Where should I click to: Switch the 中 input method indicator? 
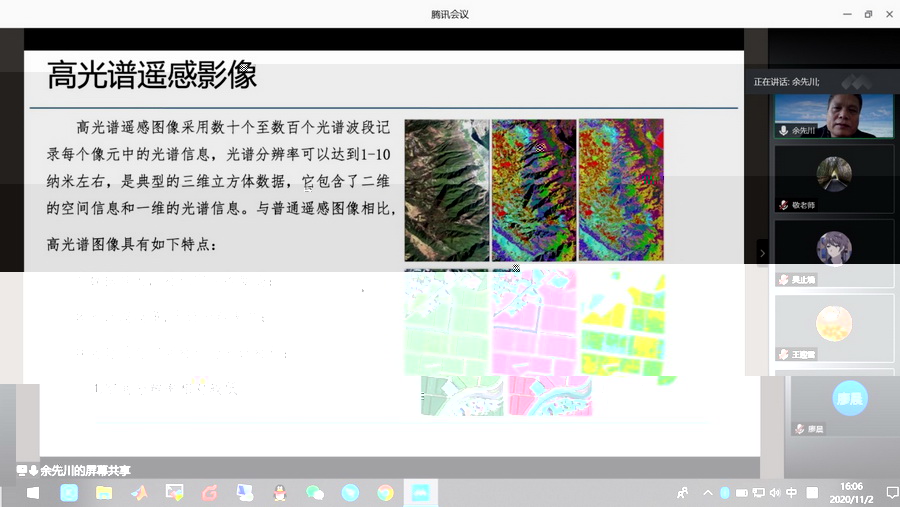point(792,493)
